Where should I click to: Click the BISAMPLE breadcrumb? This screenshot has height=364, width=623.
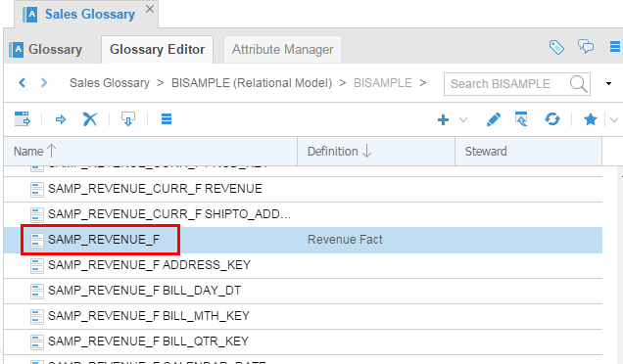383,83
